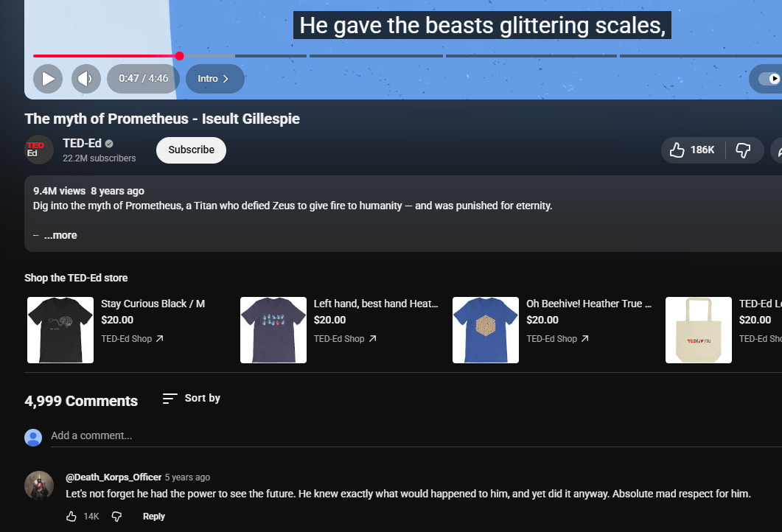Open Death_Korps_Officer profile avatar
The width and height of the screenshot is (782, 532).
point(39,486)
